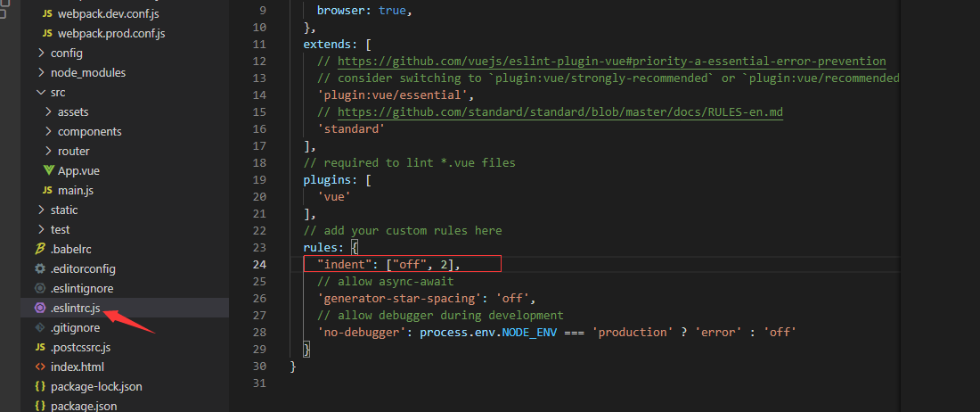Viewport: 980px width, 412px height.
Task: Click the ESLint icon beside .eslintignore
Action: (41, 288)
